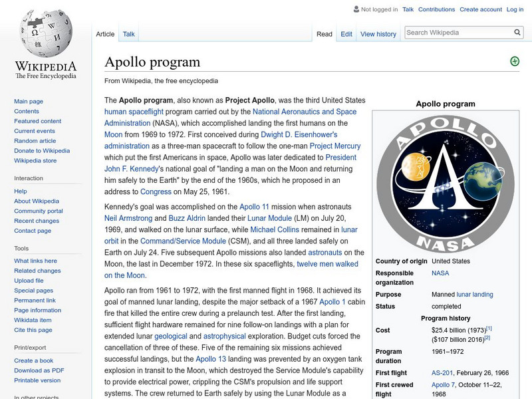The height and width of the screenshot is (399, 532).
Task: Open cost citation reference [1]
Action: pyautogui.click(x=489, y=329)
